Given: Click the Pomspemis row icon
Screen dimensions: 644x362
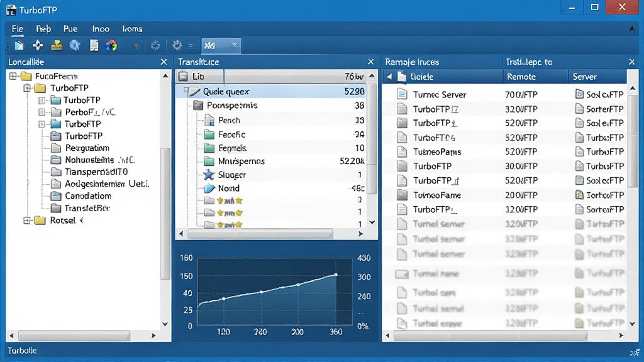Looking at the screenshot, I should point(198,106).
